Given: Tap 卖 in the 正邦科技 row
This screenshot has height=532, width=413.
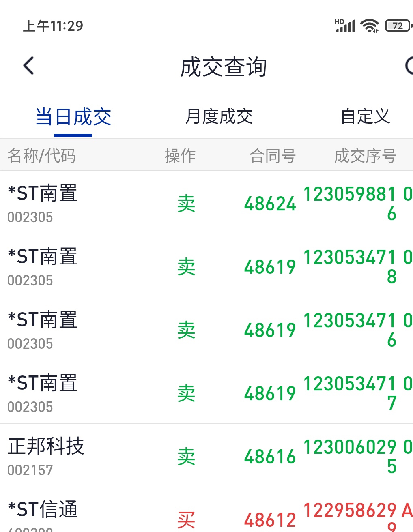Looking at the screenshot, I should coord(186,457).
